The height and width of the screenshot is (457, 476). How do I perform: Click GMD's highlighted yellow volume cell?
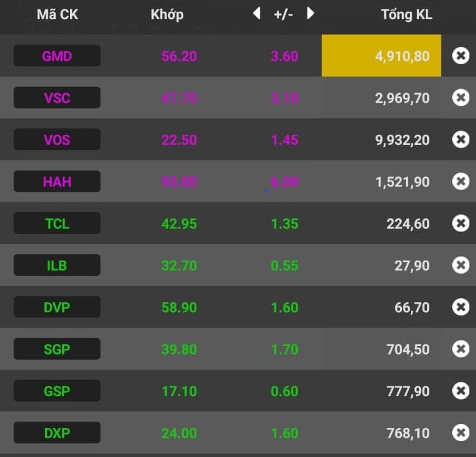[381, 56]
